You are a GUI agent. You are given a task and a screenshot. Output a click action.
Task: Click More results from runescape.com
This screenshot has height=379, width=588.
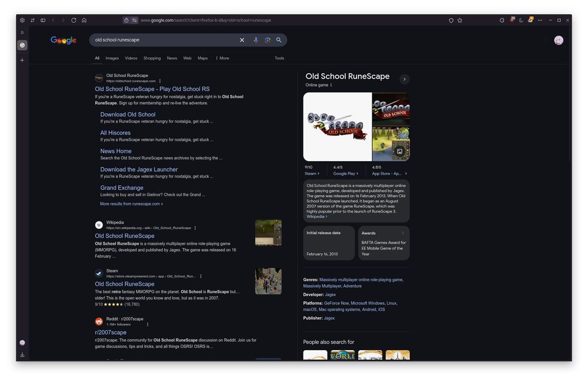(x=131, y=204)
